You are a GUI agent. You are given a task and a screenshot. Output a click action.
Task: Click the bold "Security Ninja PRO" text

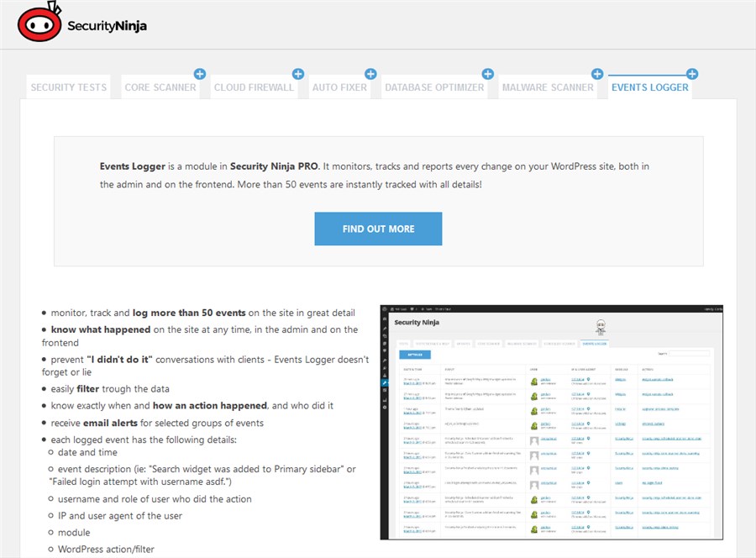coord(274,166)
